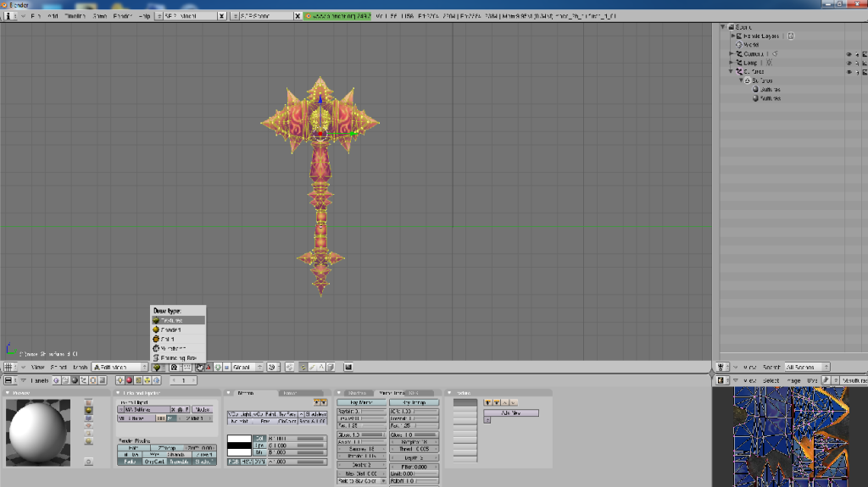Open the Edit Mode selector dropdown

pyautogui.click(x=120, y=367)
